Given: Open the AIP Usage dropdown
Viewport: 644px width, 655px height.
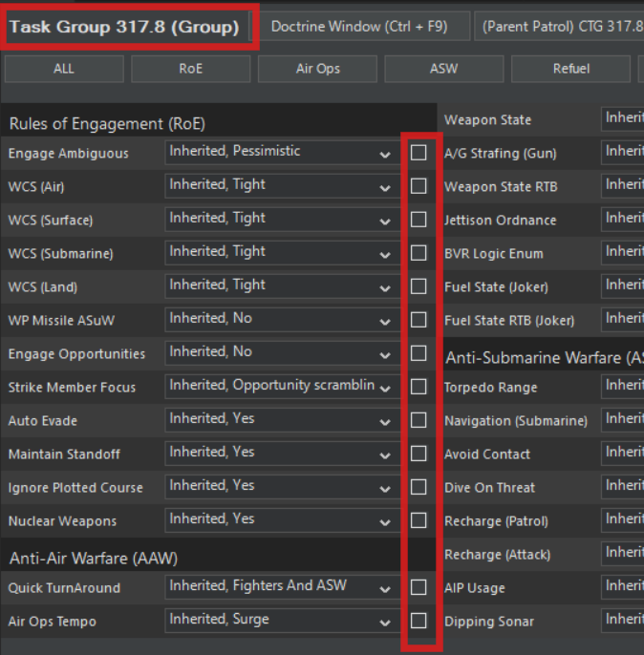Looking at the screenshot, I should point(623,587).
